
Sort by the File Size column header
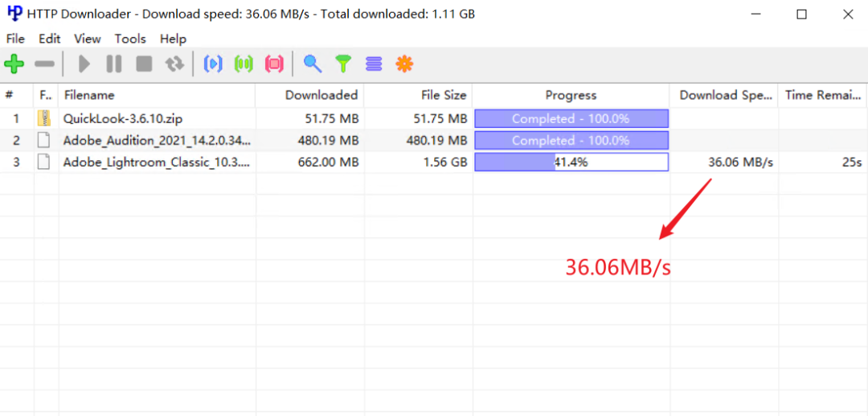pos(419,95)
